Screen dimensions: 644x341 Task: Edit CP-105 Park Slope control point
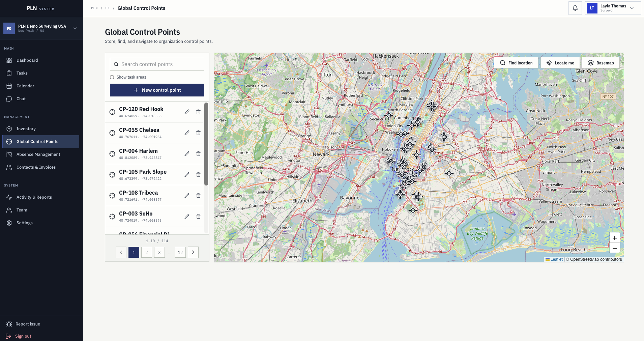[187, 175]
